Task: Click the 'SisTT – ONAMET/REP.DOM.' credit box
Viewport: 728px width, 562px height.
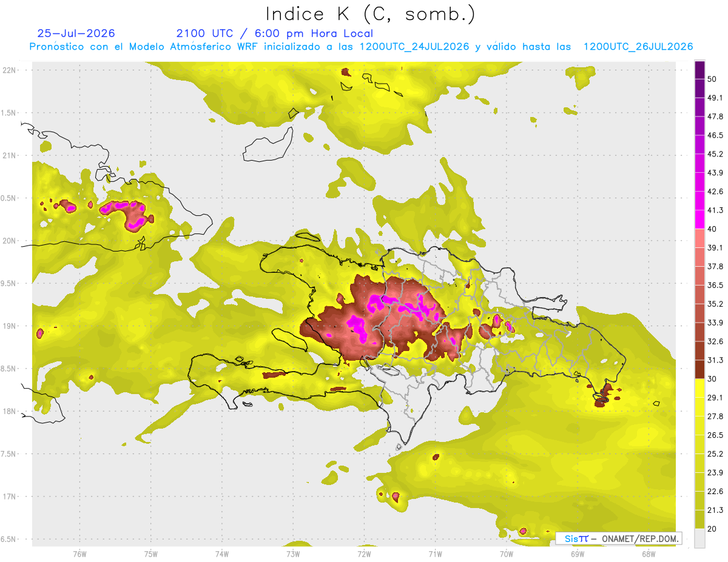Action: coord(619,538)
